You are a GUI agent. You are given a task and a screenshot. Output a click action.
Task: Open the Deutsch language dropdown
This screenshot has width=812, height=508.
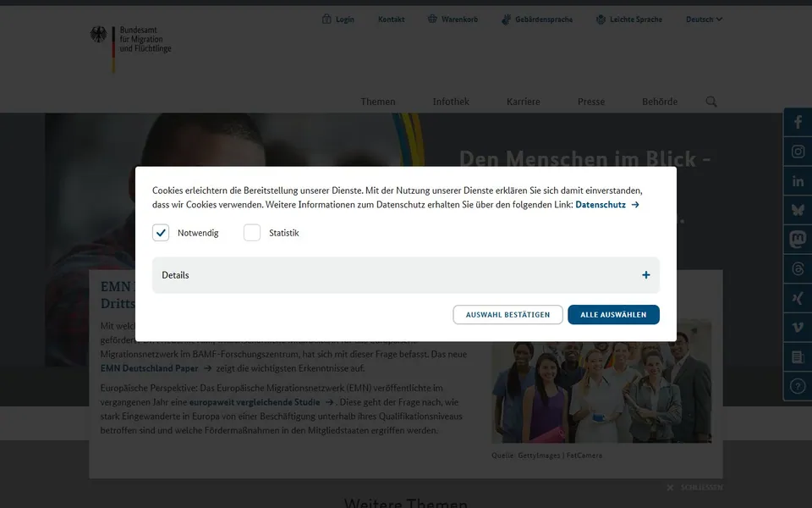point(704,19)
